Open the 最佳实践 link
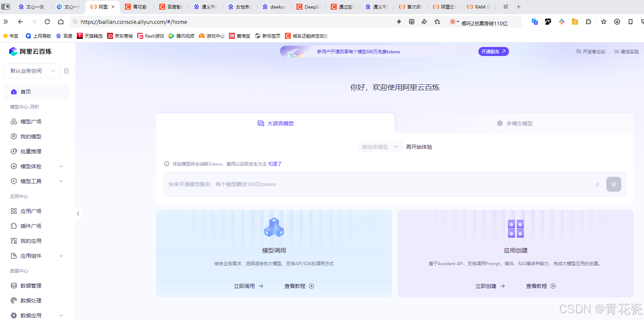Image resolution: width=644 pixels, height=320 pixels. 626,51
